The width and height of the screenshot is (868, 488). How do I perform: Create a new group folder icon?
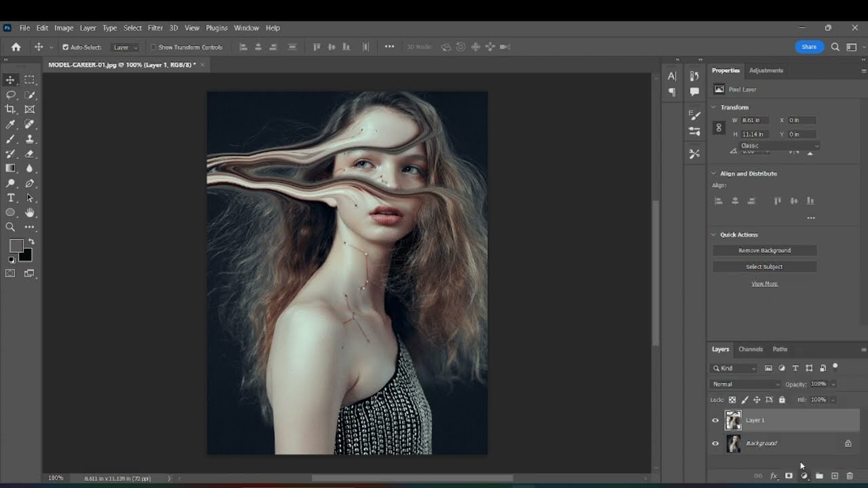pos(819,476)
